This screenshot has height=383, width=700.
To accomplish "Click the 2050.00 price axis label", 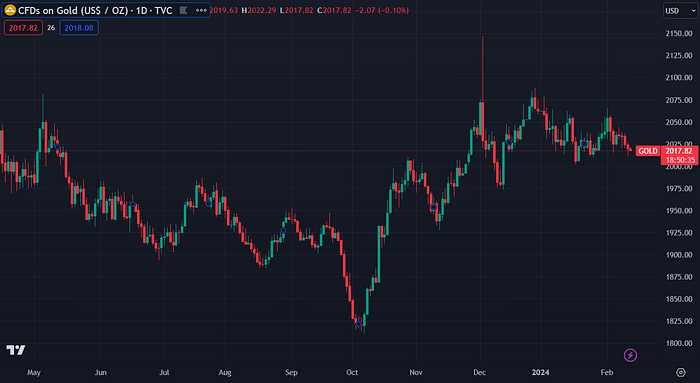I will (x=679, y=122).
